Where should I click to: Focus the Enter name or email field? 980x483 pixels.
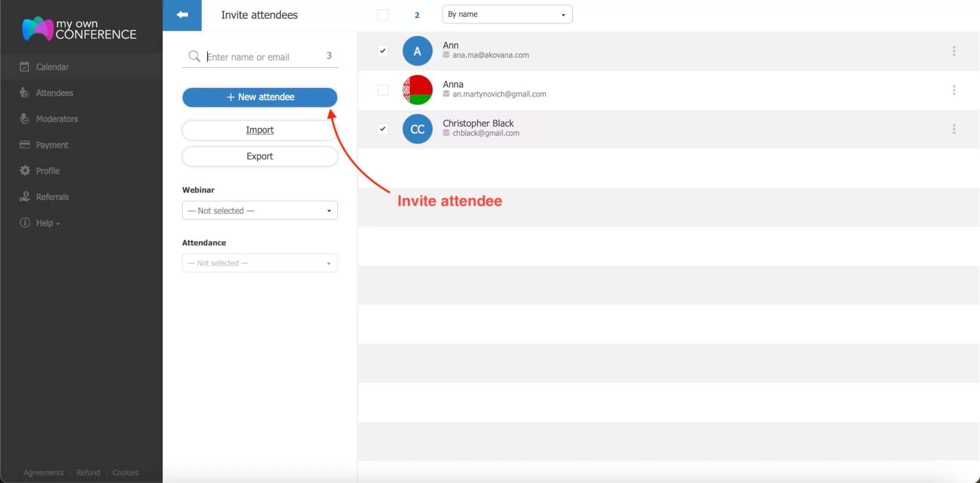pyautogui.click(x=263, y=57)
